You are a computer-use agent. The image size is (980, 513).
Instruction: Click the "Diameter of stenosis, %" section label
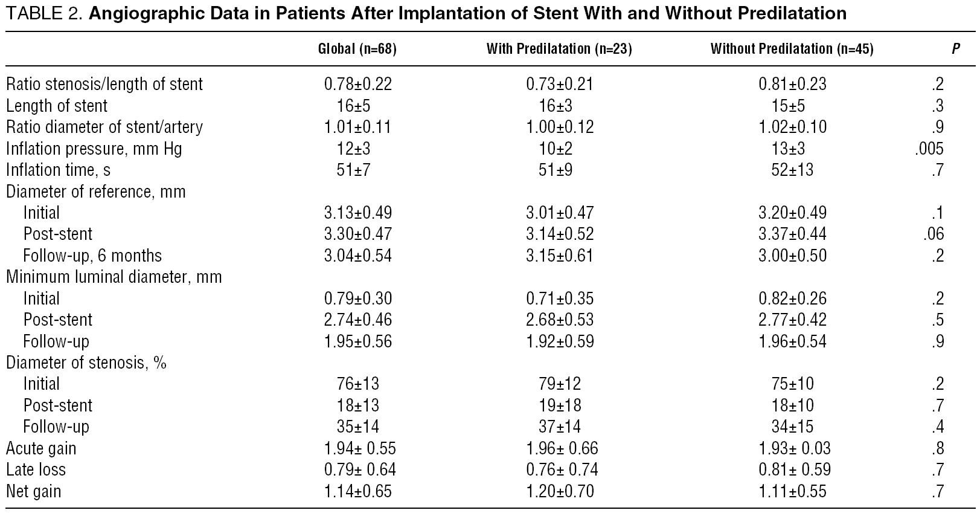coord(86,363)
